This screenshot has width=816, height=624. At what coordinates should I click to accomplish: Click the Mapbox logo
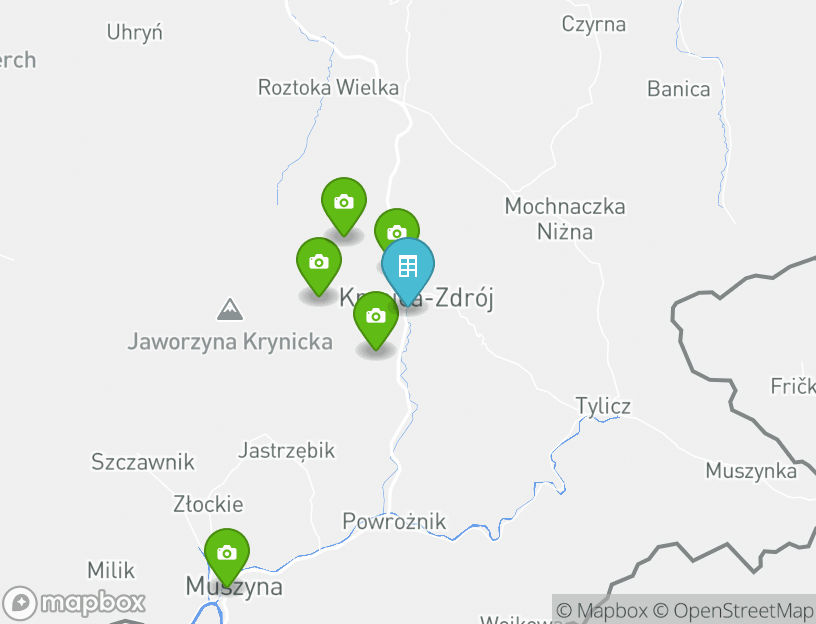pos(74,603)
